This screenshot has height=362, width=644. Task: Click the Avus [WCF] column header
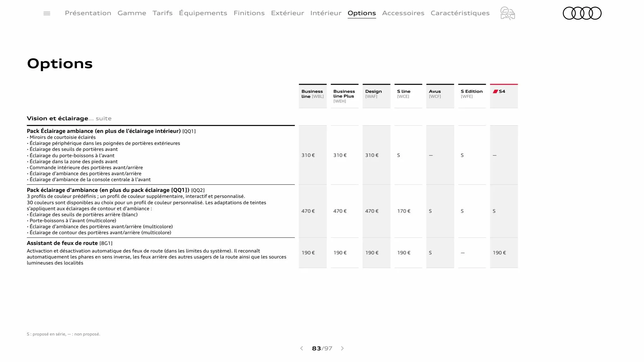(x=440, y=96)
